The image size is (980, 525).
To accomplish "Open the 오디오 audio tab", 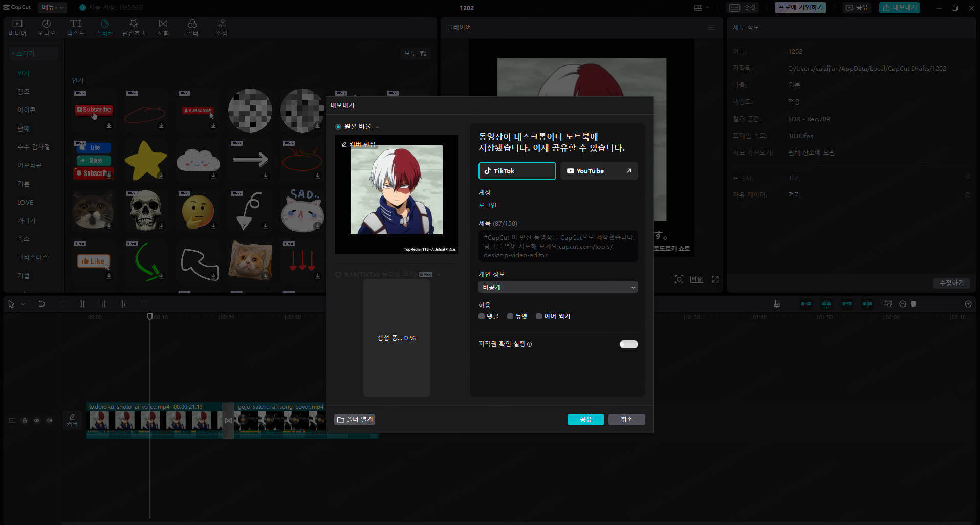I will coord(46,28).
